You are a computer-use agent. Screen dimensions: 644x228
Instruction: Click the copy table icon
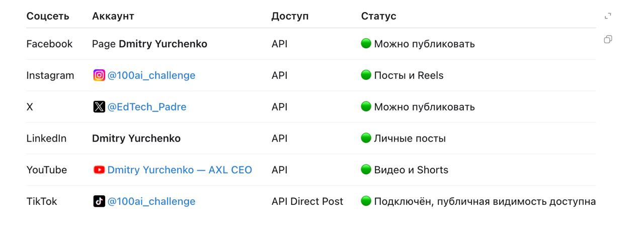pos(608,39)
